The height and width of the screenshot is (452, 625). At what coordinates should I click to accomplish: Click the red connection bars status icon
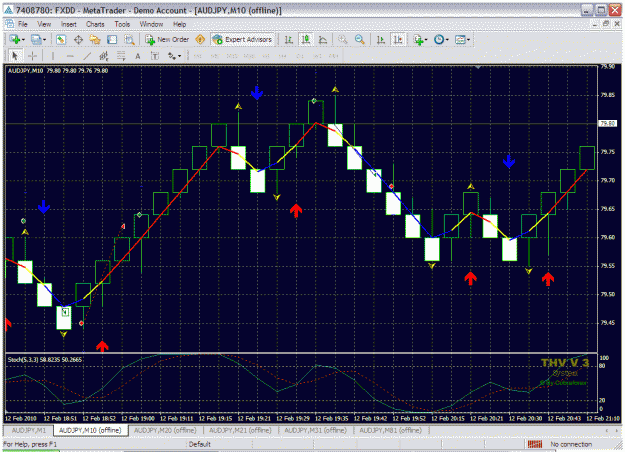(535, 444)
